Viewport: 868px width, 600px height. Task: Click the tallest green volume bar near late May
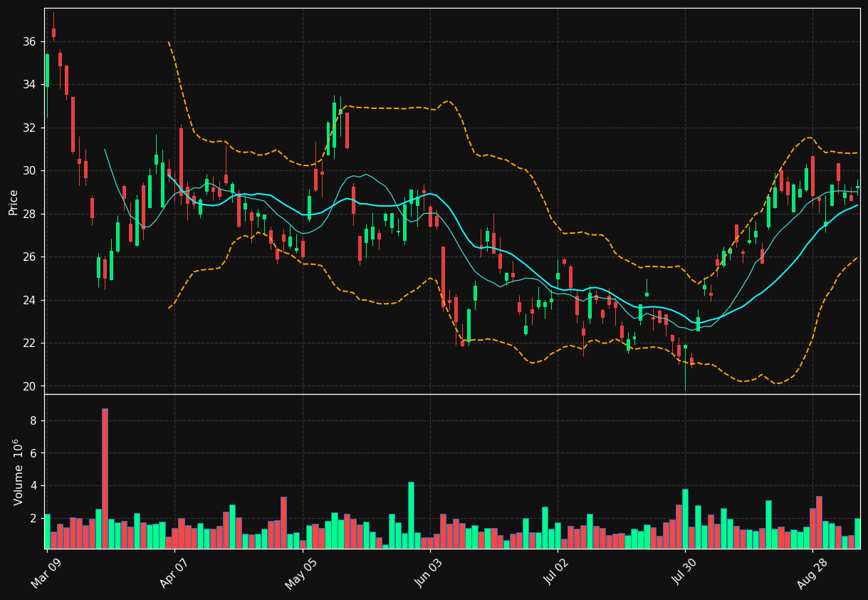tap(411, 515)
